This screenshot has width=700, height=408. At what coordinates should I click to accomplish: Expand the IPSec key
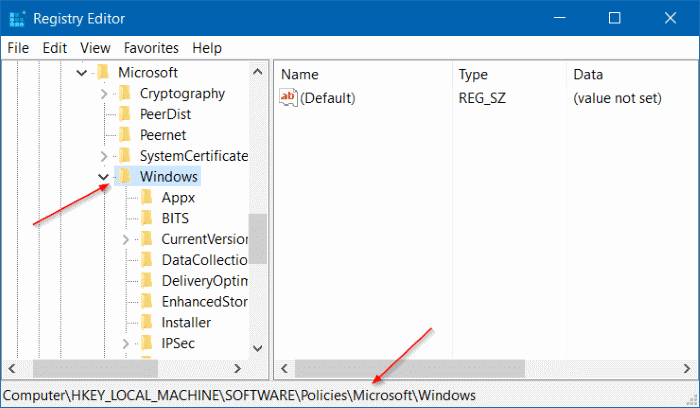[126, 344]
